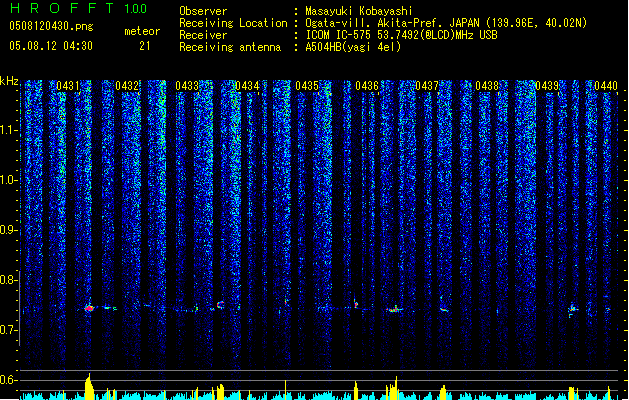Image resolution: width=629 pixels, height=400 pixels.
Task: Click the meteor count value 21
Action: pyautogui.click(x=145, y=46)
